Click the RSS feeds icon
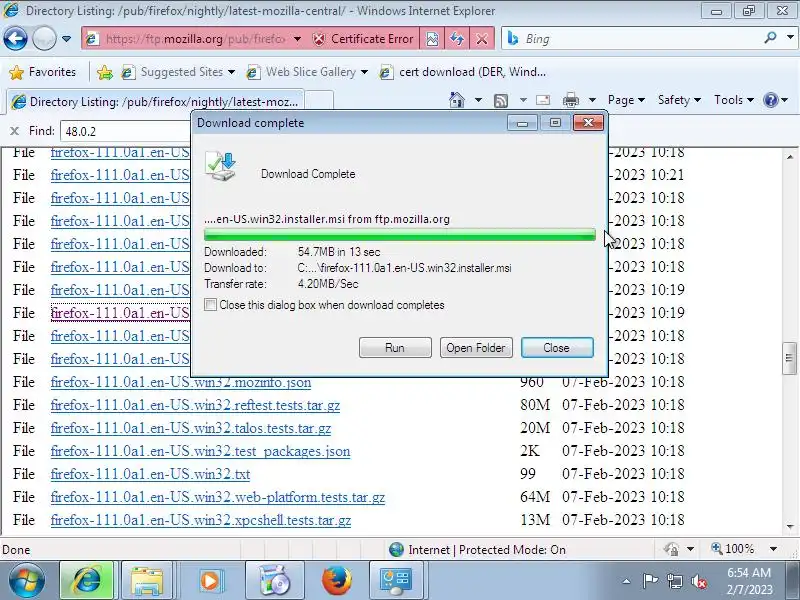The width and height of the screenshot is (800, 600). tap(501, 100)
